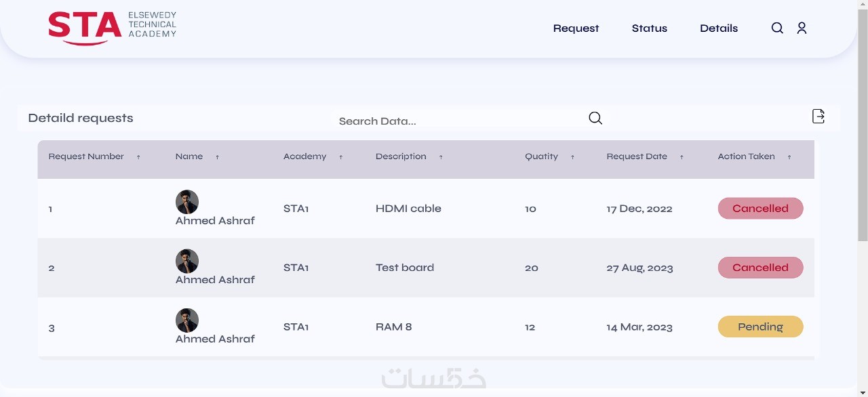Sort by Request Date arrow
868x397 pixels.
[x=682, y=157]
